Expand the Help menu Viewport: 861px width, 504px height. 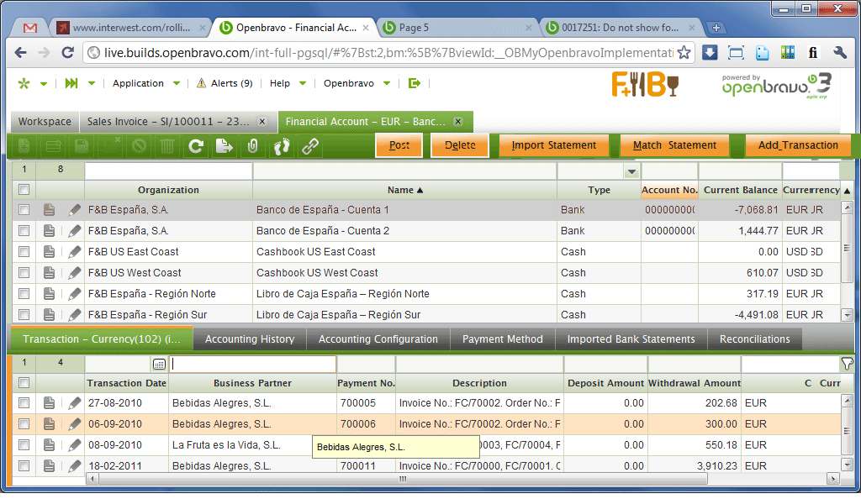click(x=288, y=83)
